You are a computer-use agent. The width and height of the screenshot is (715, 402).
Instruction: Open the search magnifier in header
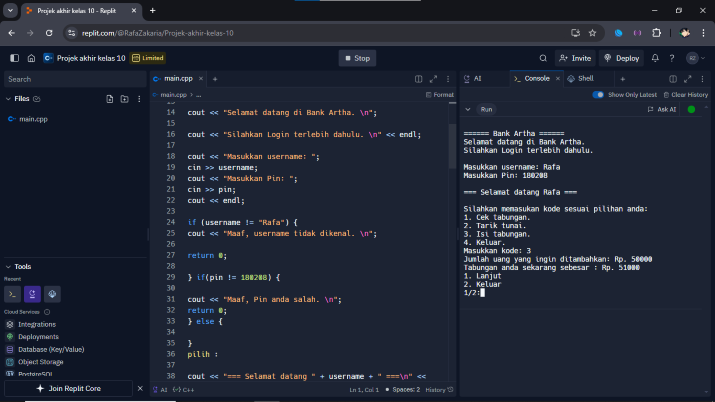coord(543,58)
